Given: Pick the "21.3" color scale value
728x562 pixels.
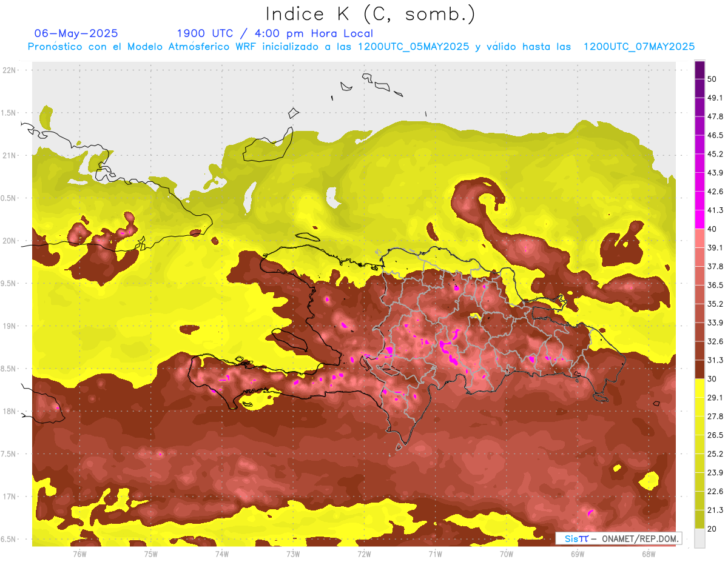Looking at the screenshot, I should pos(715,510).
